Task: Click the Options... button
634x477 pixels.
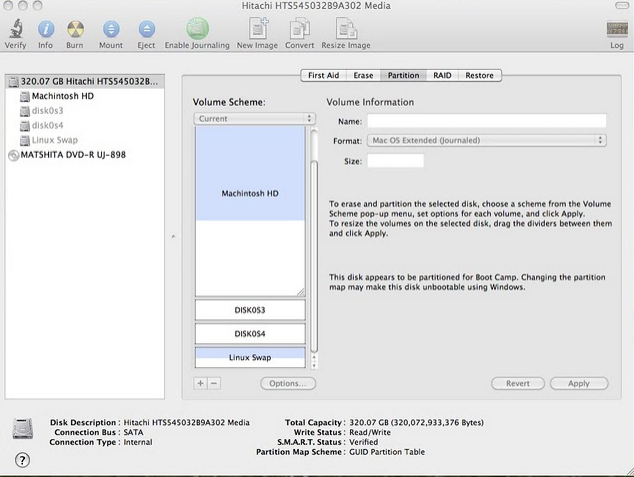Action: (288, 383)
